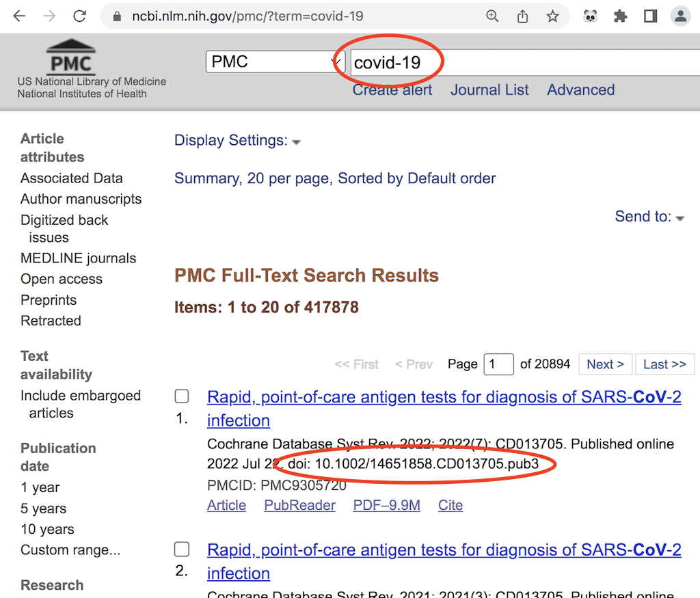Screen dimensions: 700x598
Task: Check the box for result 1
Action: 182,396
